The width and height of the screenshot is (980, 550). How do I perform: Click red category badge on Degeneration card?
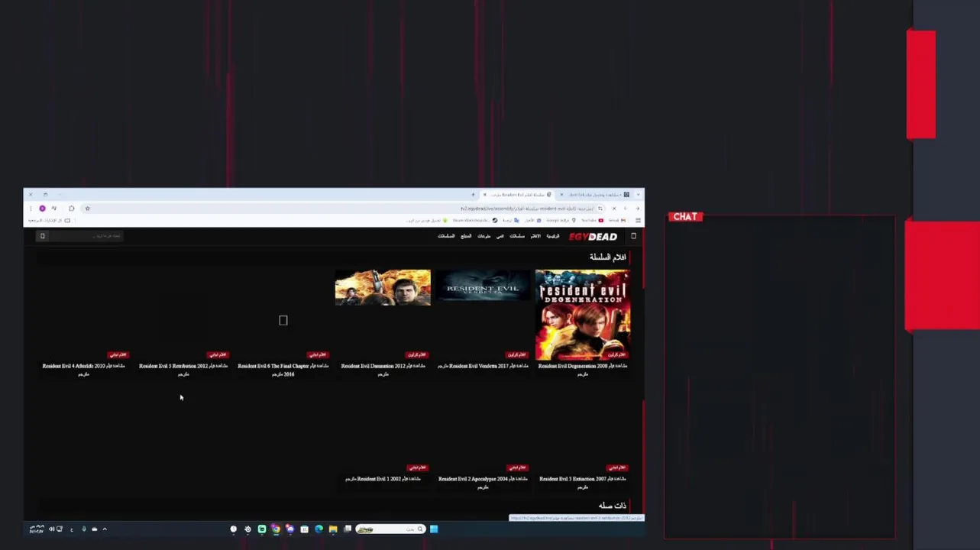coord(616,354)
